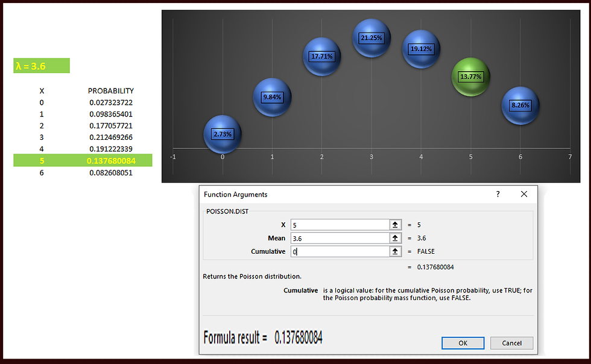Click the Formula result value text
The height and width of the screenshot is (364, 591).
pos(299,337)
